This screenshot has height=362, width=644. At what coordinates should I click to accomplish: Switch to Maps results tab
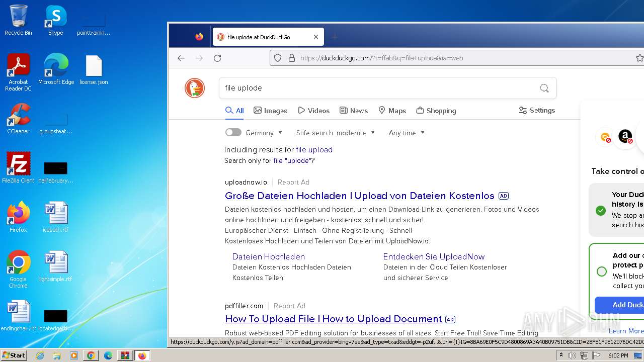click(392, 111)
